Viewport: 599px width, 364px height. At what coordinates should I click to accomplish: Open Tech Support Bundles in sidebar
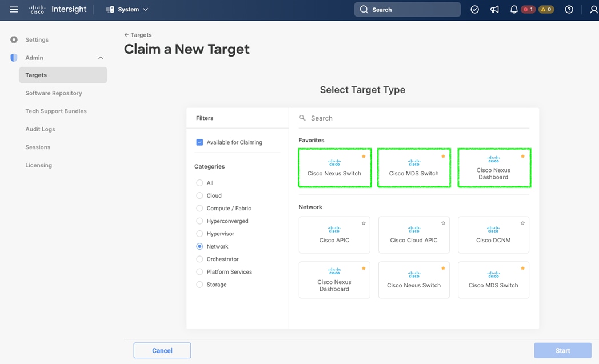tap(56, 111)
